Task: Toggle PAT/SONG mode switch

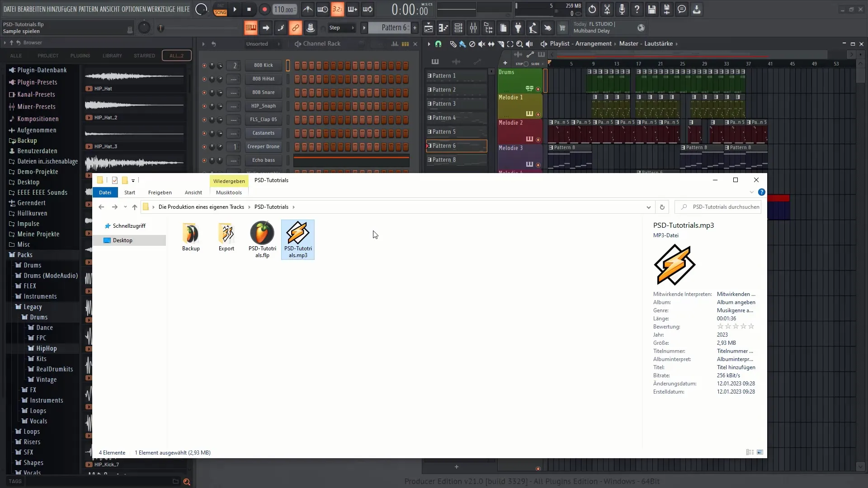Action: pyautogui.click(x=220, y=9)
